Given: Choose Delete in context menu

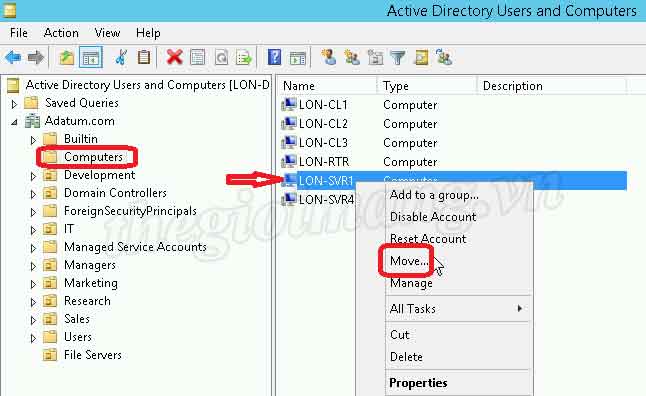Looking at the screenshot, I should (x=406, y=357).
